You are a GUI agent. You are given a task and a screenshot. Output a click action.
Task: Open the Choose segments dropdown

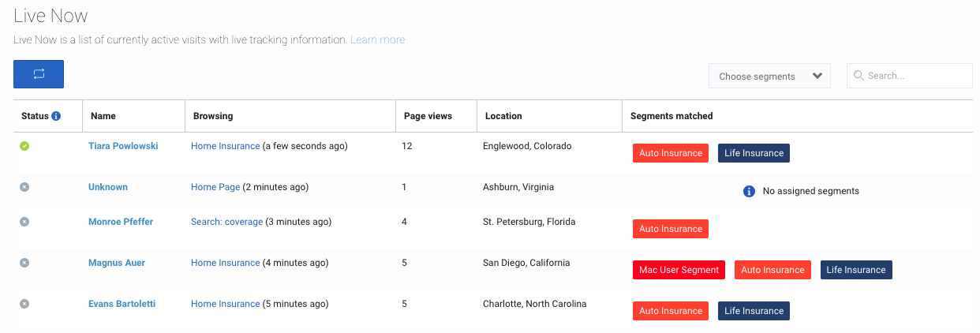coord(769,76)
